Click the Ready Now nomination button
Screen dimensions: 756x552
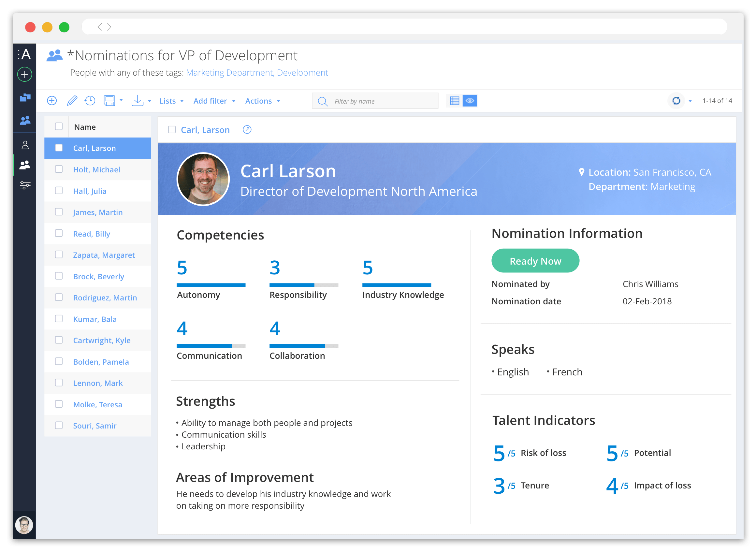click(534, 261)
